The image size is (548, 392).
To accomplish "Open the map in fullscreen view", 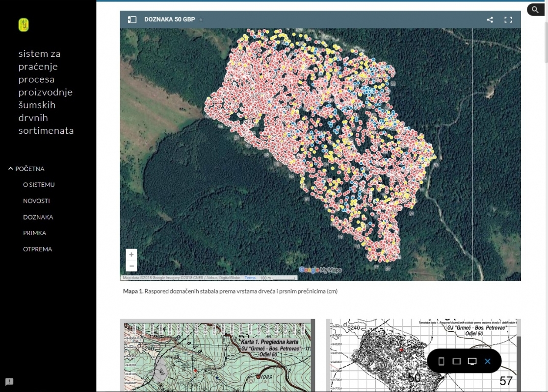I will [x=508, y=20].
